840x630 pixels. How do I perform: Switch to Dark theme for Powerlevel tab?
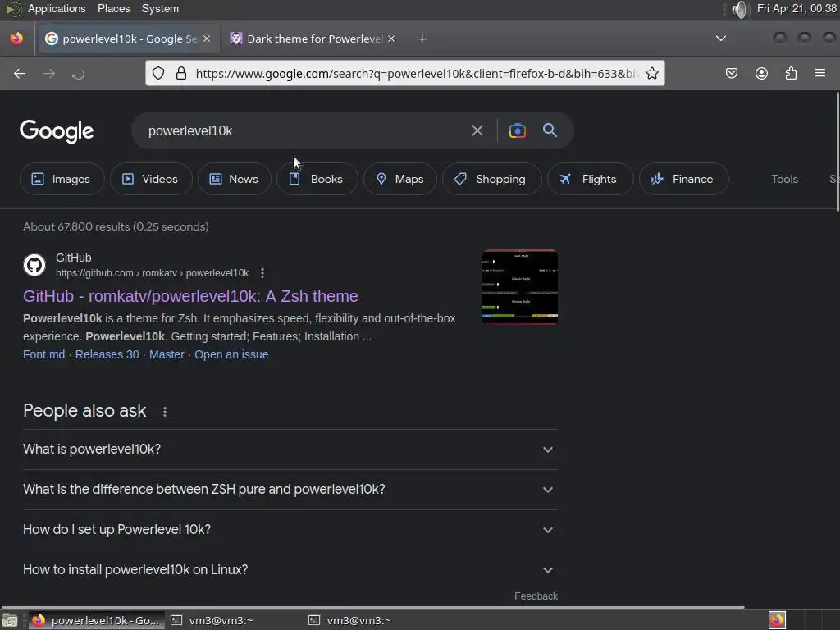click(313, 39)
